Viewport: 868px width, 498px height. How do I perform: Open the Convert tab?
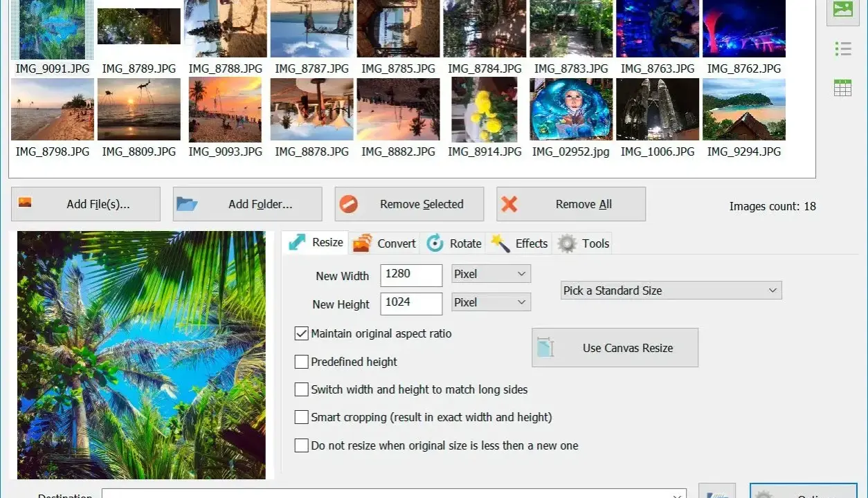[x=384, y=243]
